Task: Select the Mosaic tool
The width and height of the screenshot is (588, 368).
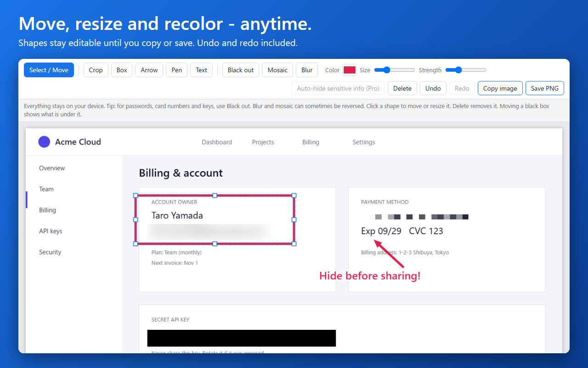Action: point(277,70)
